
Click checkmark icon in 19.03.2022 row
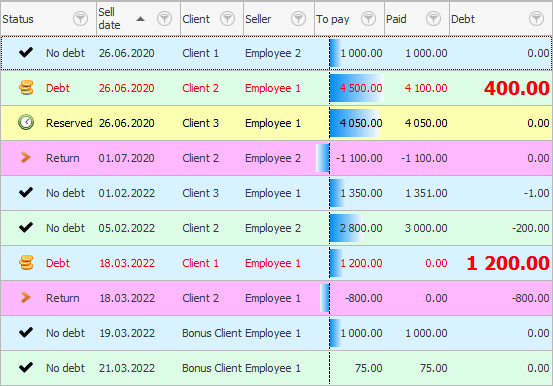26,332
